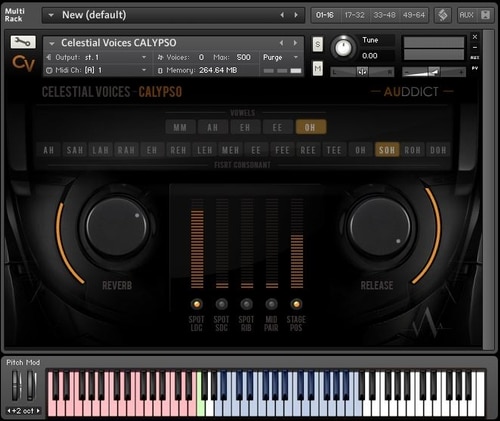Click the PV button at right edge

point(475,68)
